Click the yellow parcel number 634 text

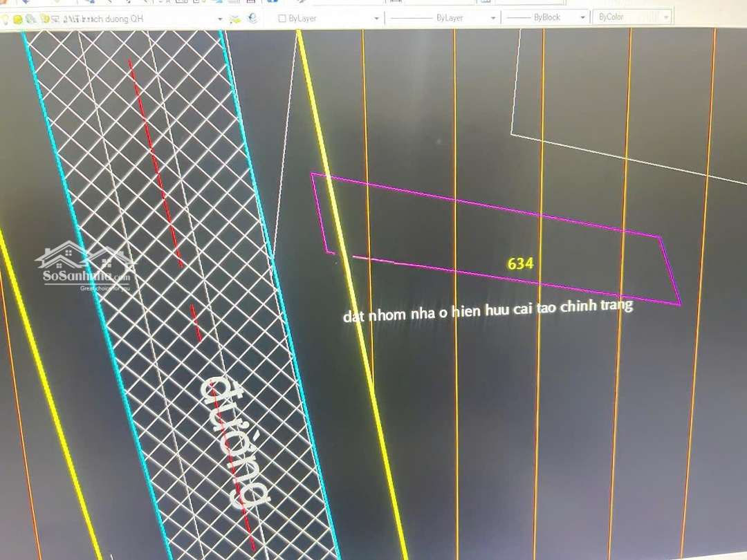(x=520, y=263)
